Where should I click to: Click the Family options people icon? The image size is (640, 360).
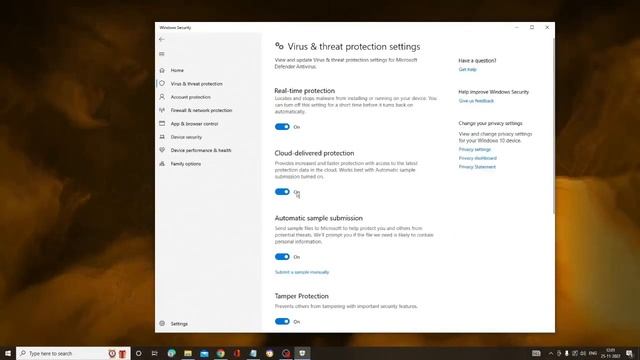(x=162, y=163)
